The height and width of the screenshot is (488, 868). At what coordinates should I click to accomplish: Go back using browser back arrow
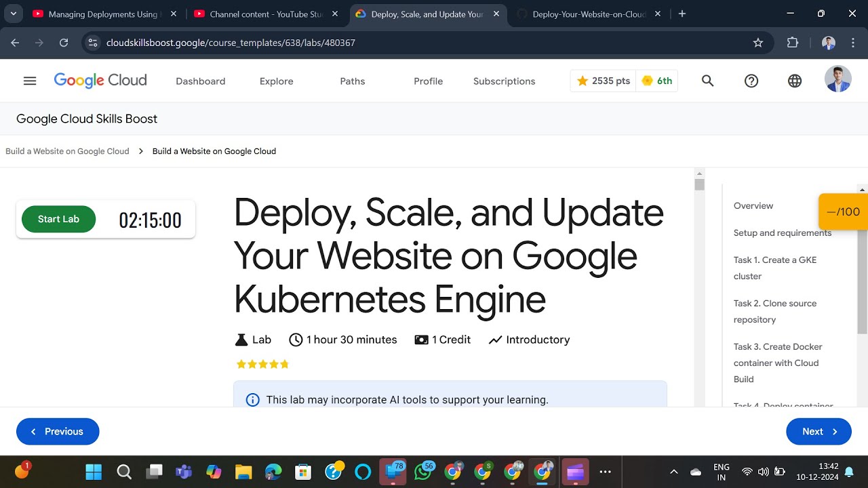(x=15, y=43)
